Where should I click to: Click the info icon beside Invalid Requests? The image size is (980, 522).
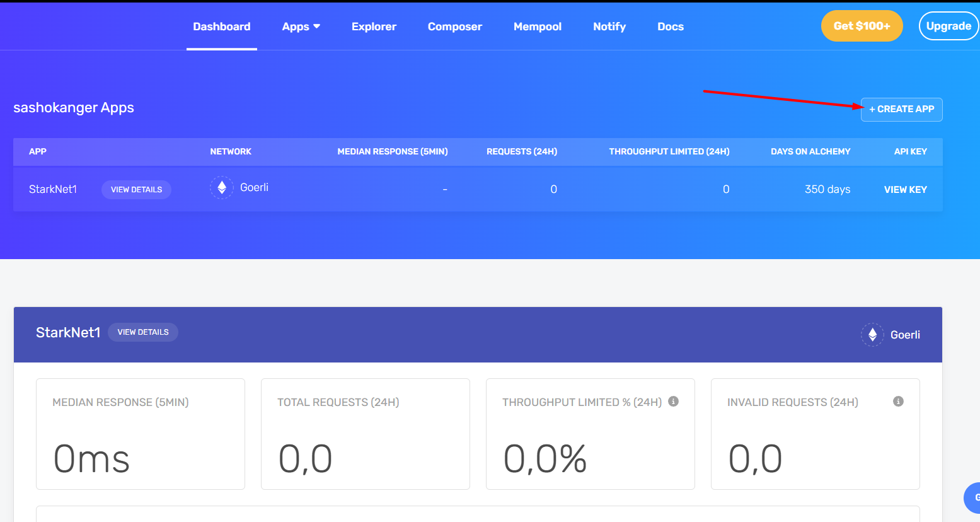(898, 402)
